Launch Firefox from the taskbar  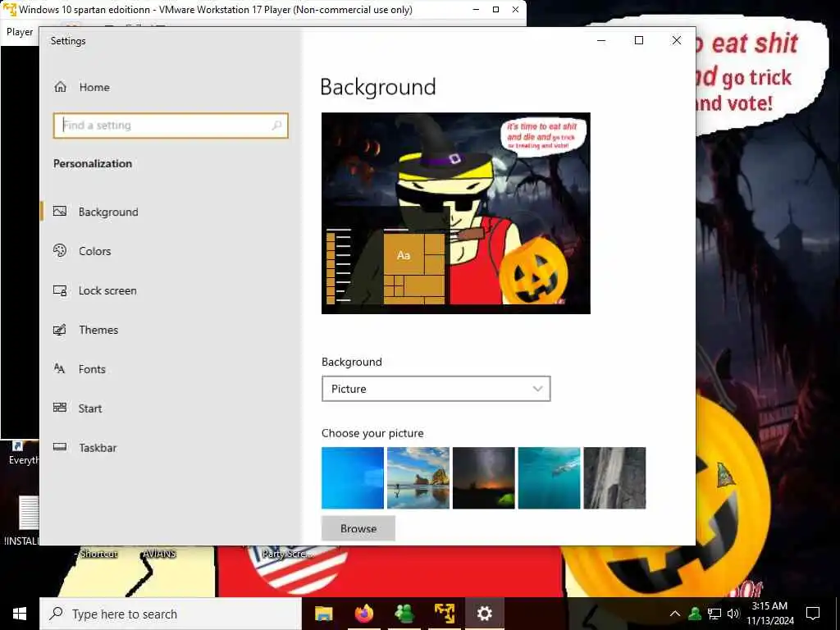pyautogui.click(x=363, y=614)
